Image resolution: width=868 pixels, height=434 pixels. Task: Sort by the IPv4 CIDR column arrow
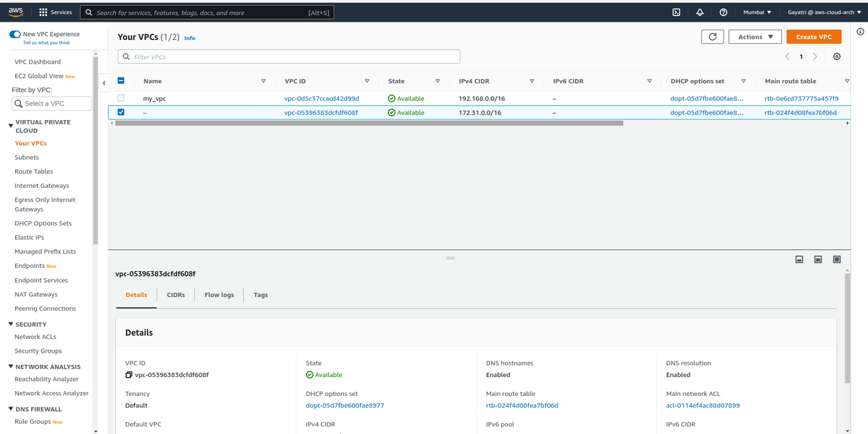[532, 81]
